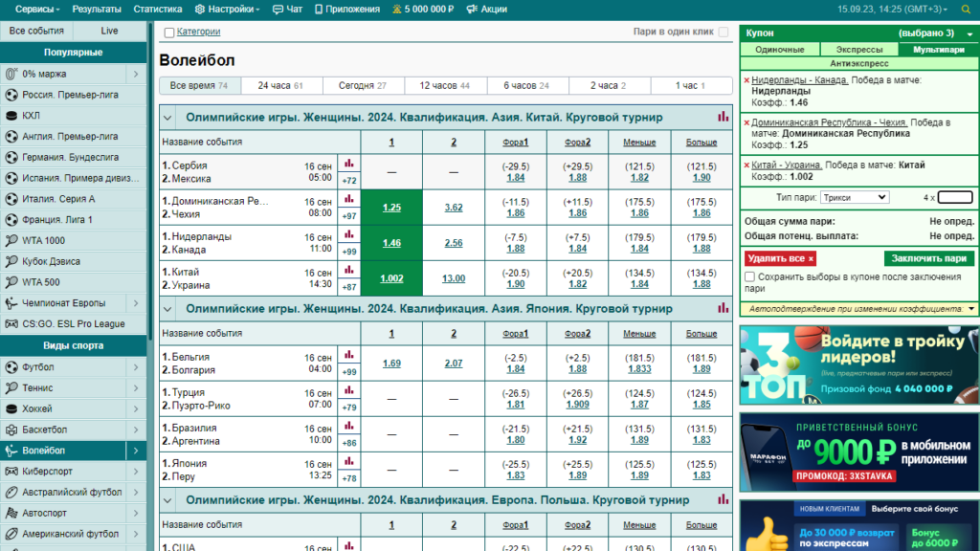Remove Dominican Republic–Czechia selection from coupon
The image size is (980, 551).
[746, 123]
